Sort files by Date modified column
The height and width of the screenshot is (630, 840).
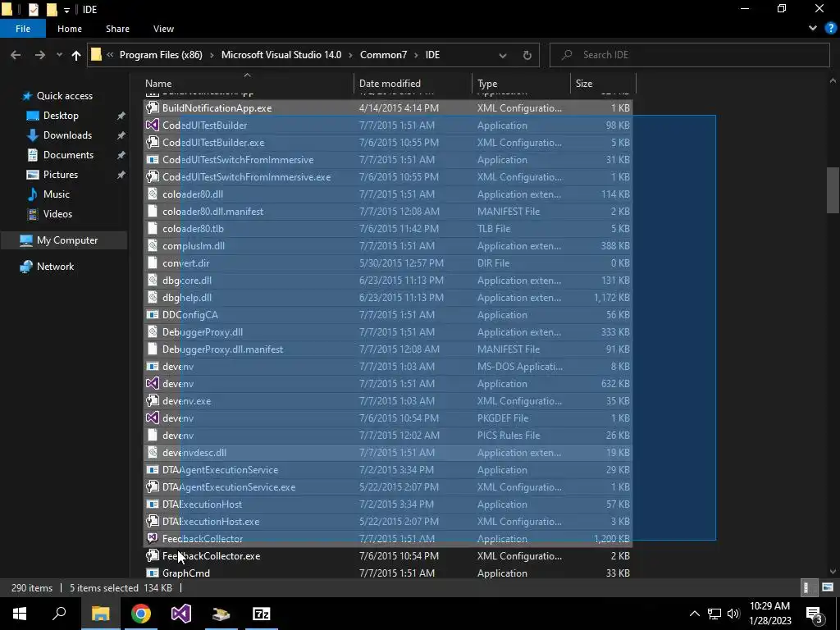[x=390, y=83]
